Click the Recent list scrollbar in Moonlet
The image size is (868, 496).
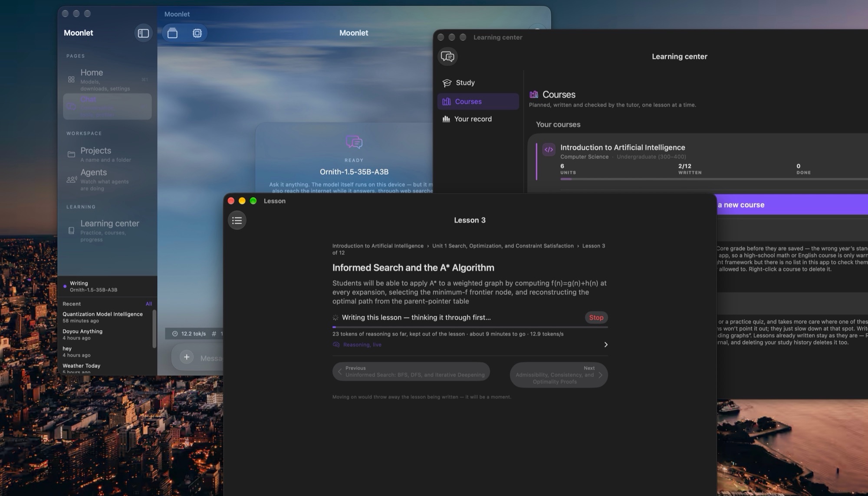154,329
